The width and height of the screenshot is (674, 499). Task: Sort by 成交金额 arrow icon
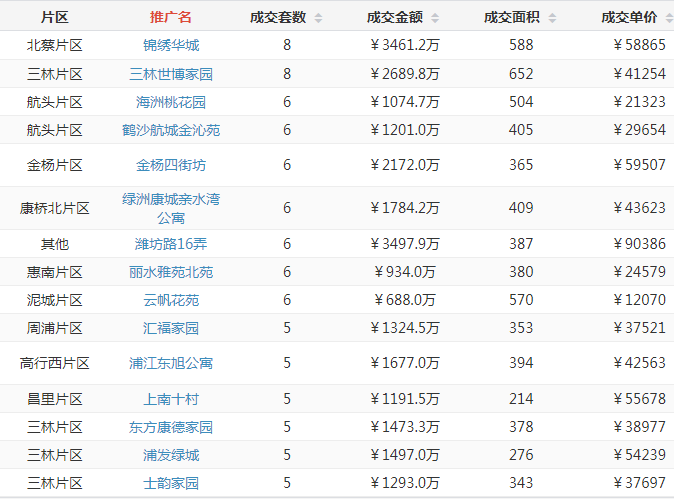[x=435, y=18]
